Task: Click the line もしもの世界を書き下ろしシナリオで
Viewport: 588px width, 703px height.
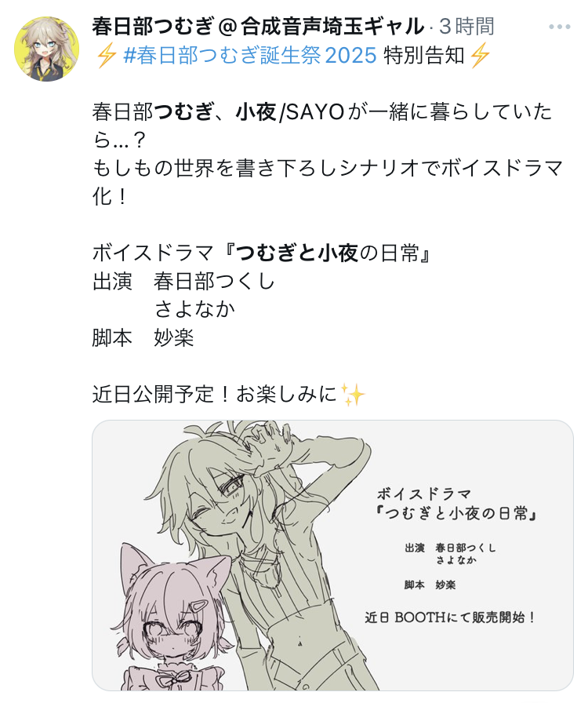Action: (328, 169)
